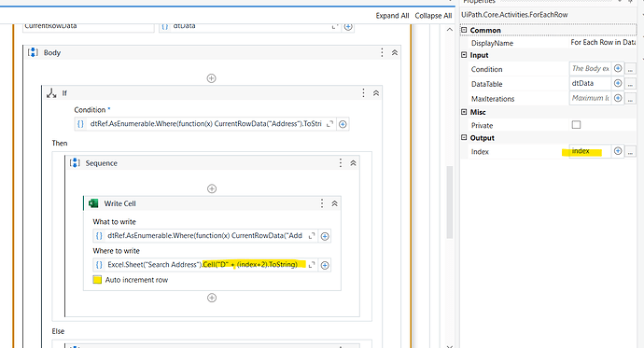Collapse the Body sequence container
This screenshot has width=644, height=348.
tap(395, 52)
